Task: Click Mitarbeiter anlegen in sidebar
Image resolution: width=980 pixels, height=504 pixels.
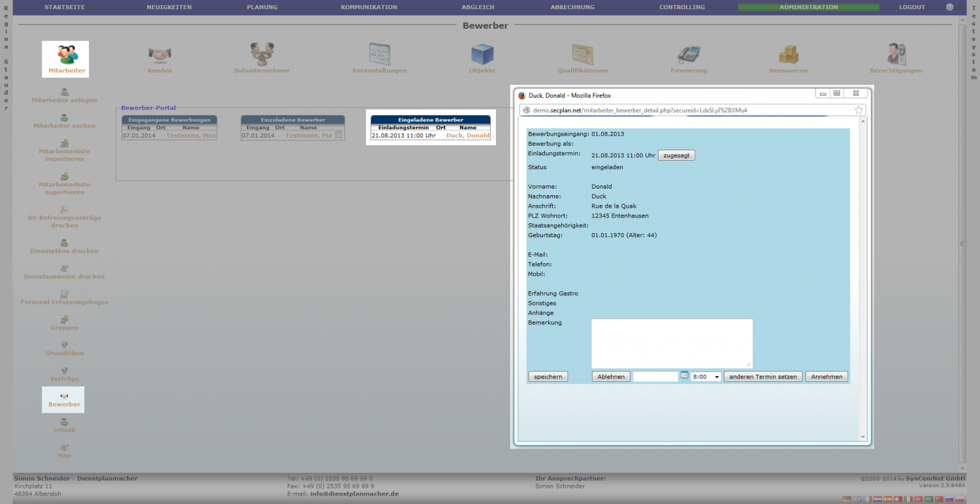Action: (x=64, y=100)
